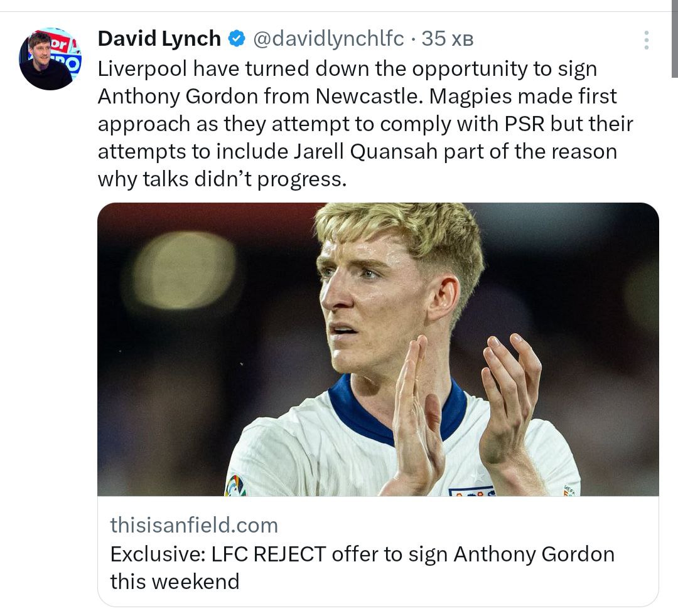Click the tweet sentence 'why talks didn't progress'
Image resolution: width=678 pixels, height=616 pixels.
(222, 179)
